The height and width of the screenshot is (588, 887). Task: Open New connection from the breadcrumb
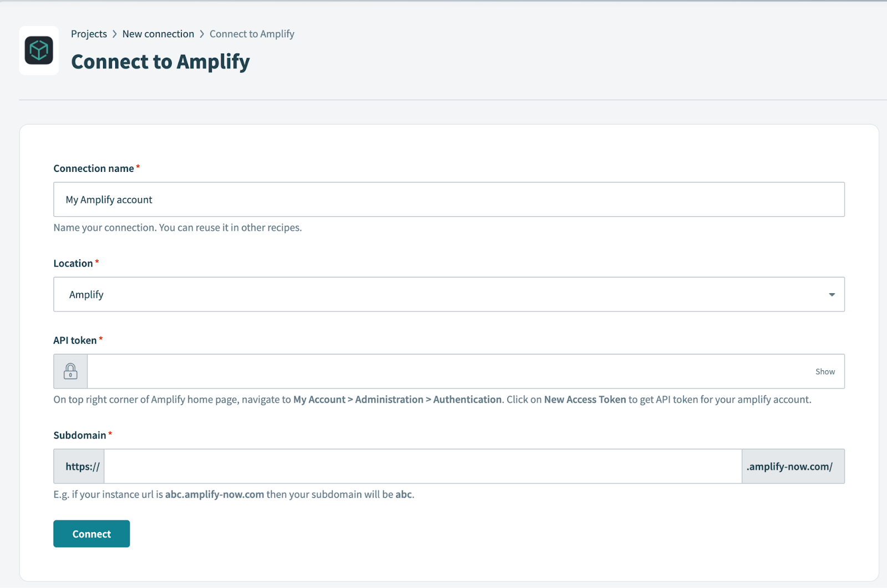(158, 33)
